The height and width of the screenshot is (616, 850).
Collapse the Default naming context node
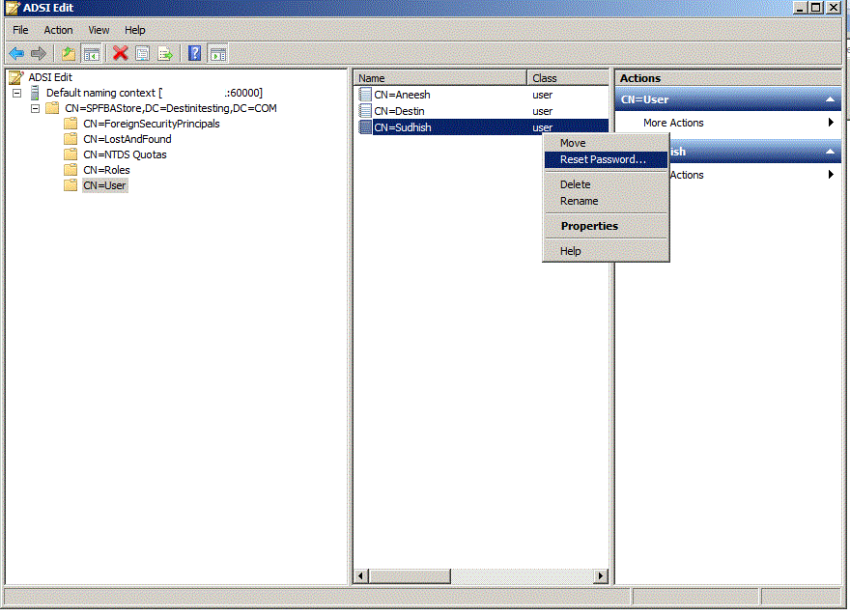tap(17, 94)
